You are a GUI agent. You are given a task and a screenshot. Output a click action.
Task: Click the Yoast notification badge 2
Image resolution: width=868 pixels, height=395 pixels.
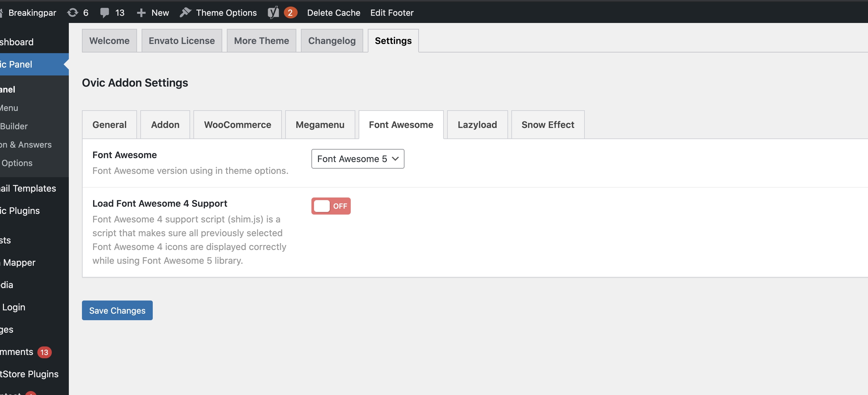[290, 12]
